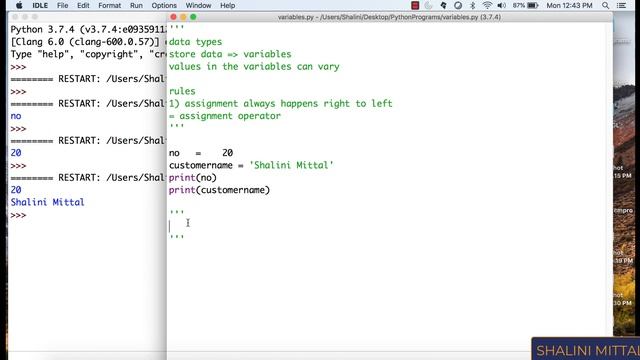This screenshot has height=360, width=640.
Task: Click the word 'rules' in the comment
Action: point(182,91)
